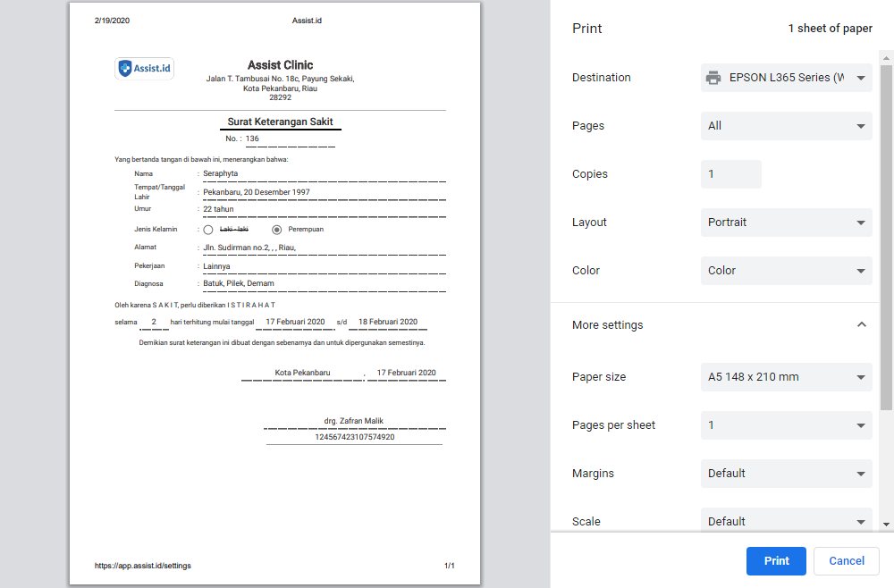The image size is (894, 588).
Task: Click the diagnosis 'Batuk, Pilek, Demam'
Action: pyautogui.click(x=239, y=283)
